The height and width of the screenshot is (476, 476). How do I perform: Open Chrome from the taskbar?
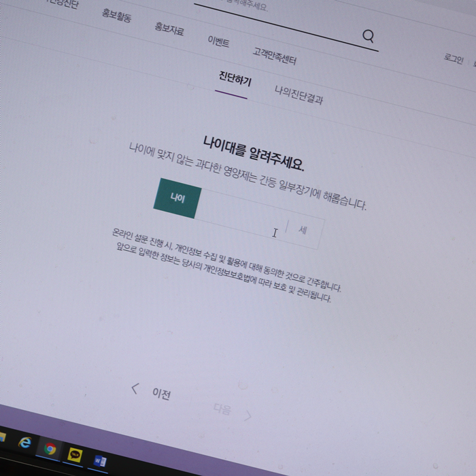coord(50,449)
